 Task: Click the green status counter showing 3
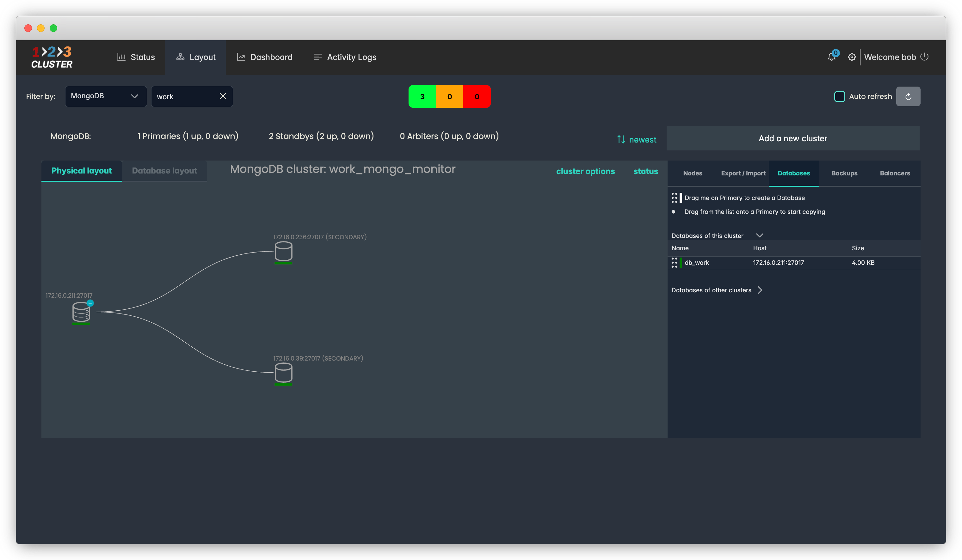(422, 96)
